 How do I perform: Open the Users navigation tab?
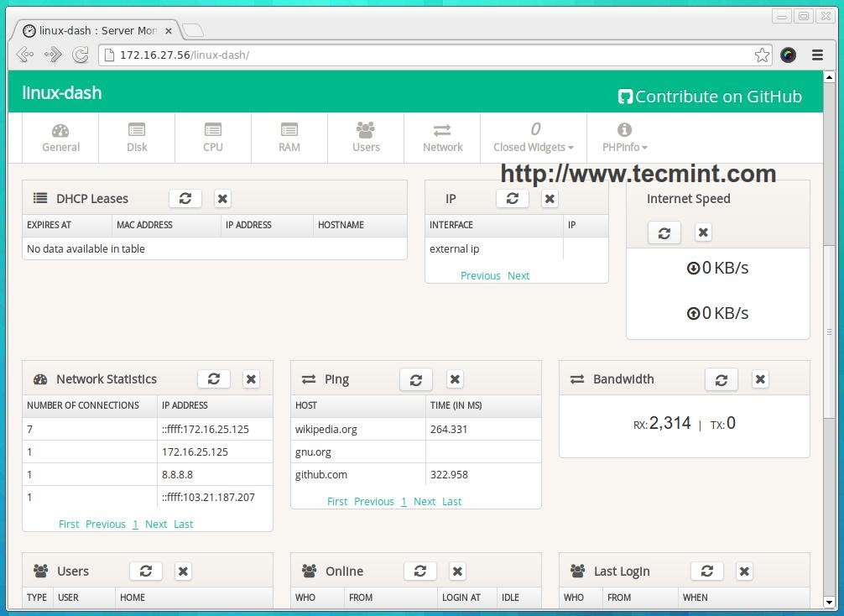click(x=366, y=138)
